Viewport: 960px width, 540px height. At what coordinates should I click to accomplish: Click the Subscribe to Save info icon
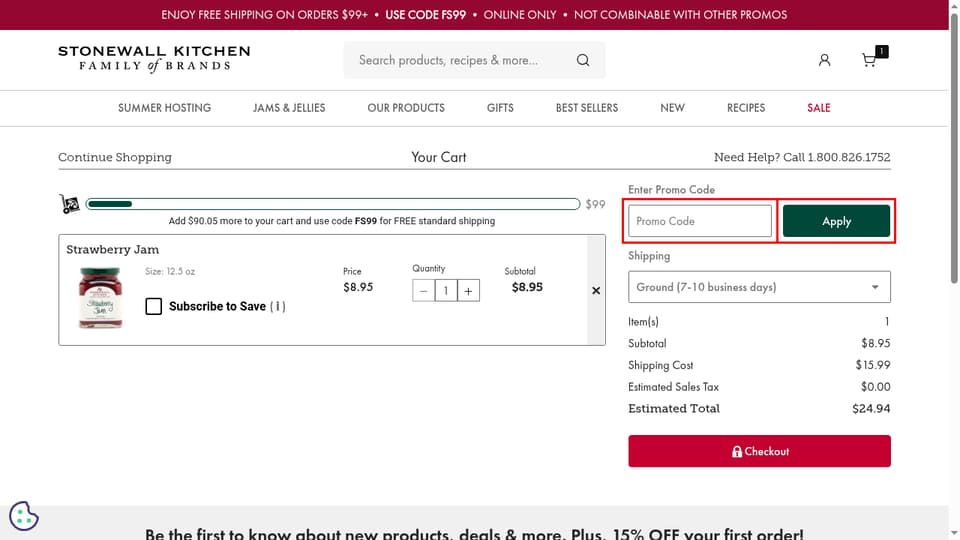[278, 306]
